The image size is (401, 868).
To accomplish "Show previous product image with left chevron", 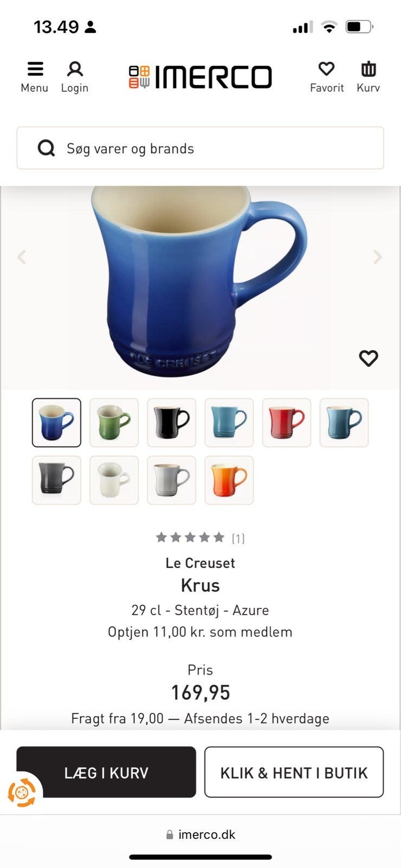I will pyautogui.click(x=22, y=257).
